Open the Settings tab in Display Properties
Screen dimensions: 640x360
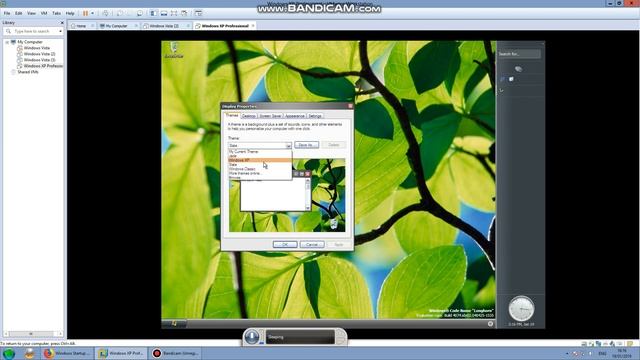pos(315,116)
